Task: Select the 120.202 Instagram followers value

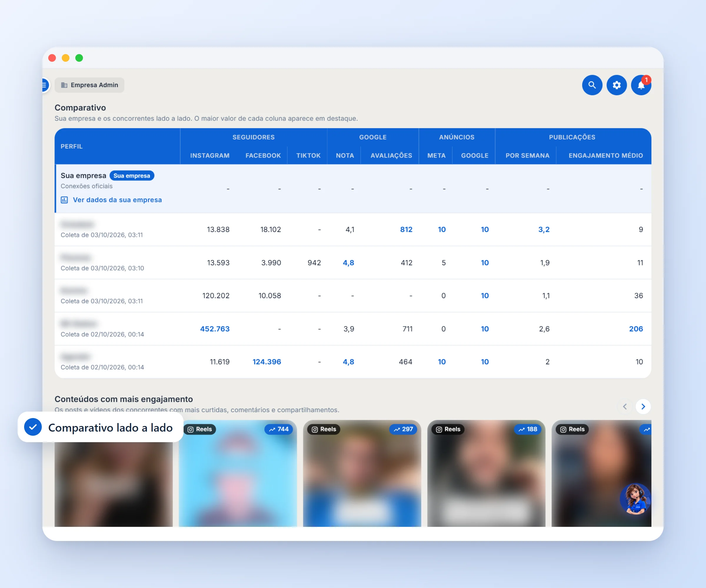Action: pyautogui.click(x=216, y=296)
